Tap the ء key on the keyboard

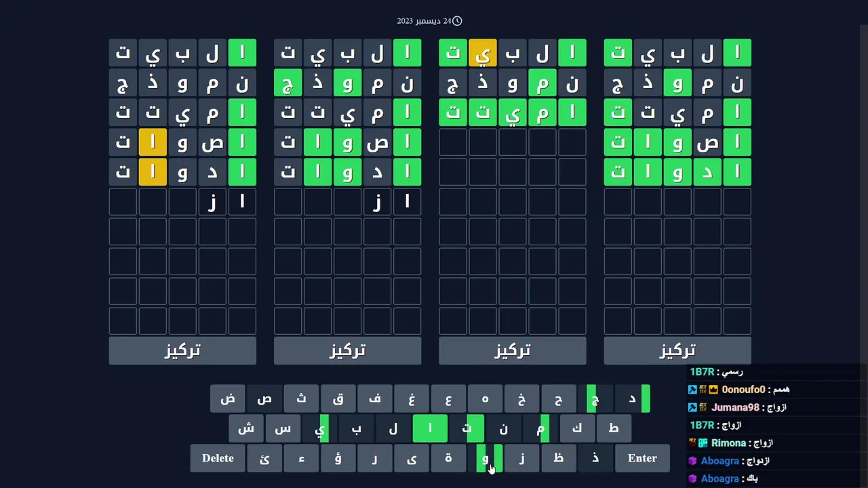click(x=301, y=458)
